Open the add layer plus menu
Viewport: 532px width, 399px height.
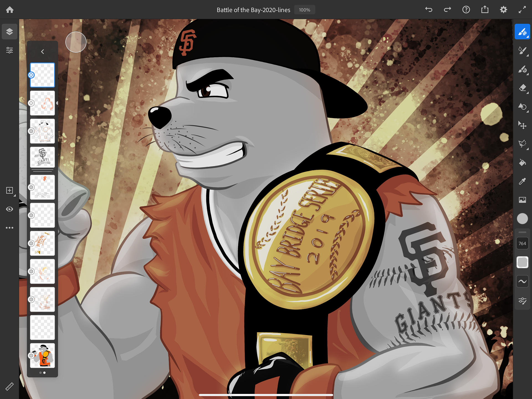(x=9, y=190)
